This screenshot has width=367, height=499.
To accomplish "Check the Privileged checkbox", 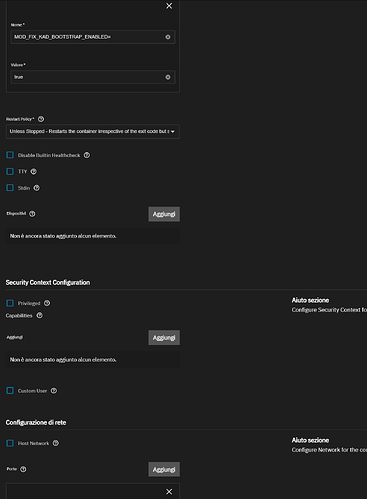I will pyautogui.click(x=10, y=303).
